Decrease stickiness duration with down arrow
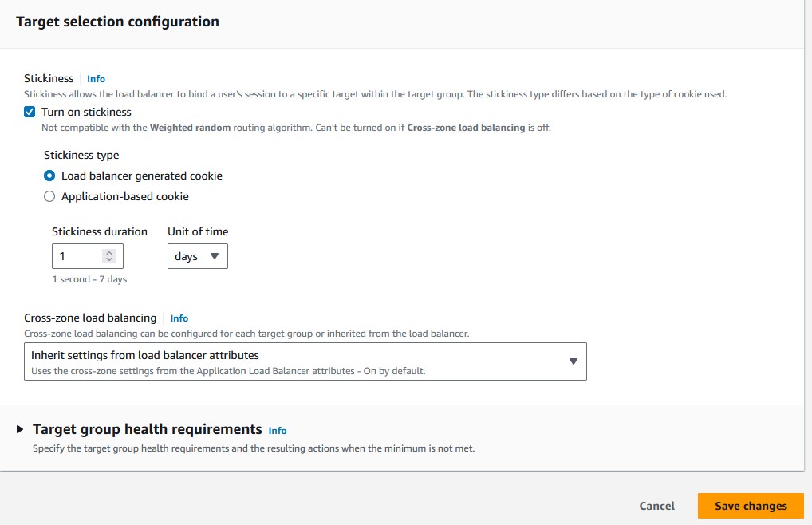Screen dimensions: 812x525 (109, 259)
